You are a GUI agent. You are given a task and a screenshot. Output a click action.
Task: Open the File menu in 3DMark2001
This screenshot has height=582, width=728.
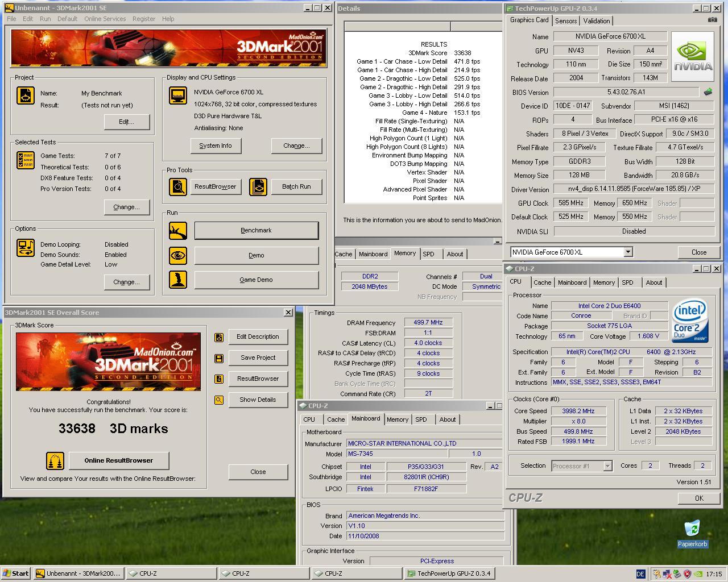coord(11,19)
